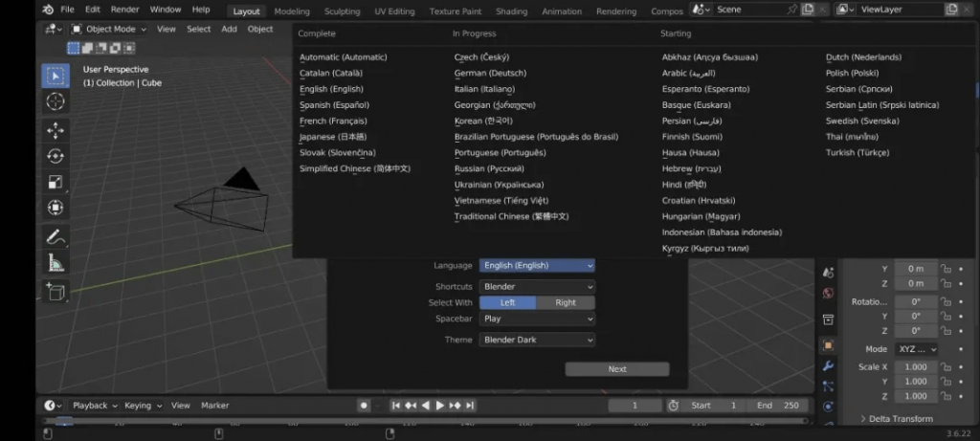
Task: Activate the Move tool
Action: (56, 130)
